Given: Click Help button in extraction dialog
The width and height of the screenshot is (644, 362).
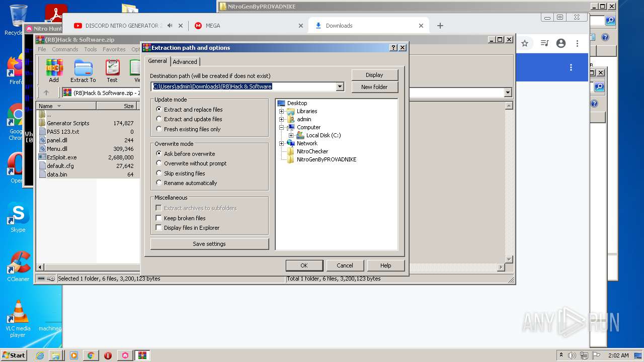Looking at the screenshot, I should [385, 265].
